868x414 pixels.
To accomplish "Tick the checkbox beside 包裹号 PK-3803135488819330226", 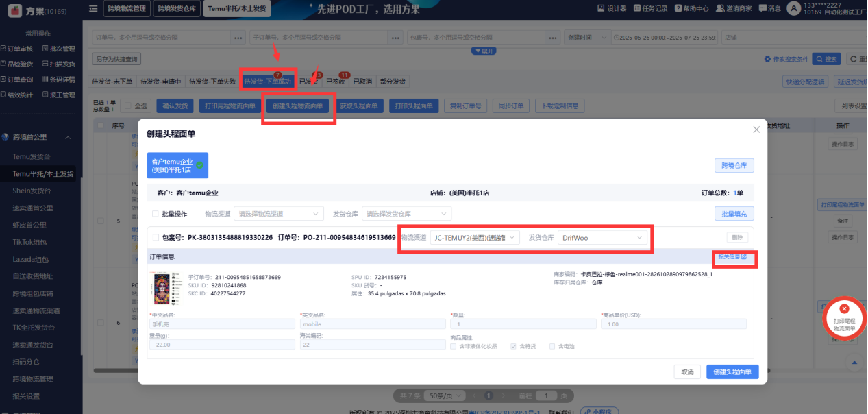I will tap(156, 237).
